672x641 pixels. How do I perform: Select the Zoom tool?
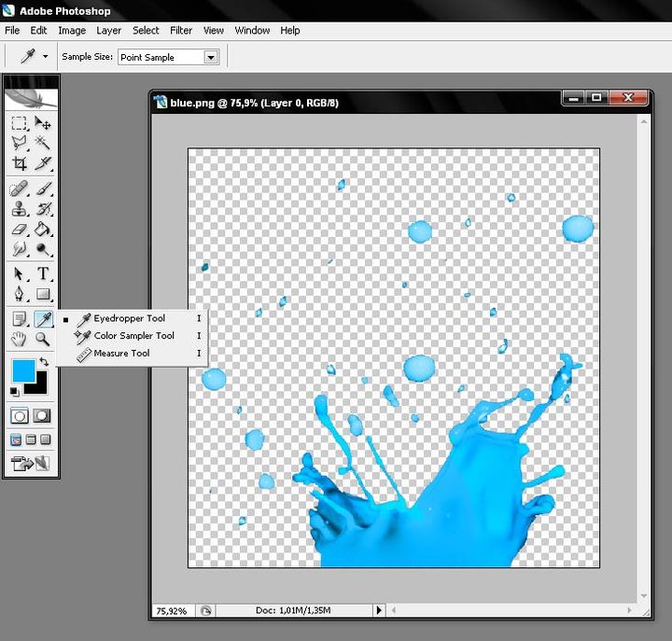pos(42,340)
